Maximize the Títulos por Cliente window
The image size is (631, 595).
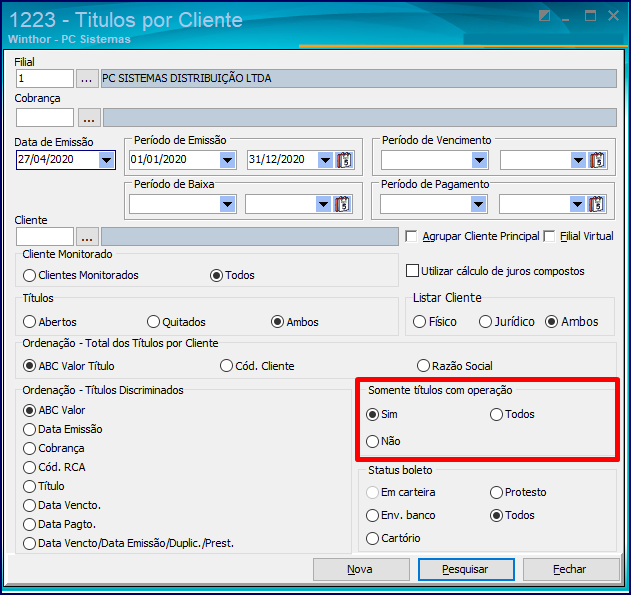point(590,16)
